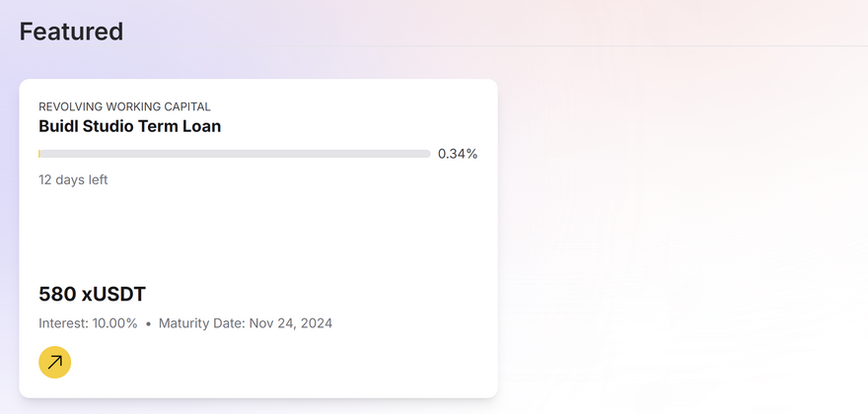Click the 0.34% funding percentage
The width and height of the screenshot is (868, 414).
point(458,154)
